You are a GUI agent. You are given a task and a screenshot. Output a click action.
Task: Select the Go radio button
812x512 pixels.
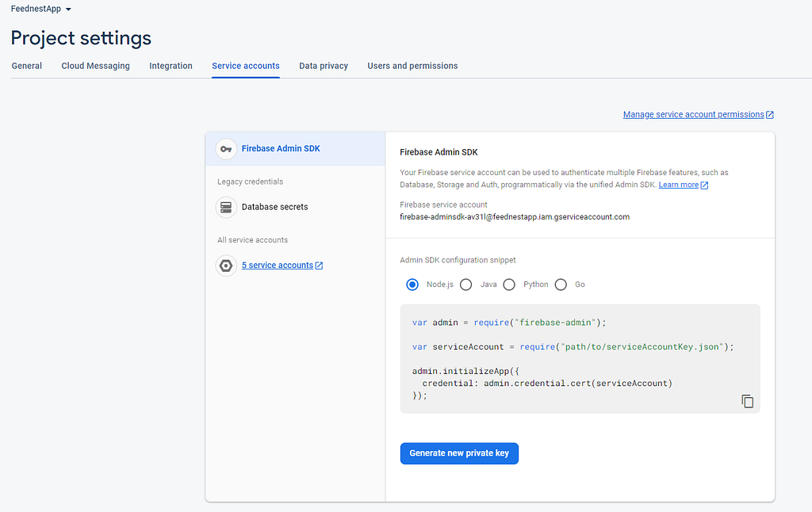(x=561, y=285)
